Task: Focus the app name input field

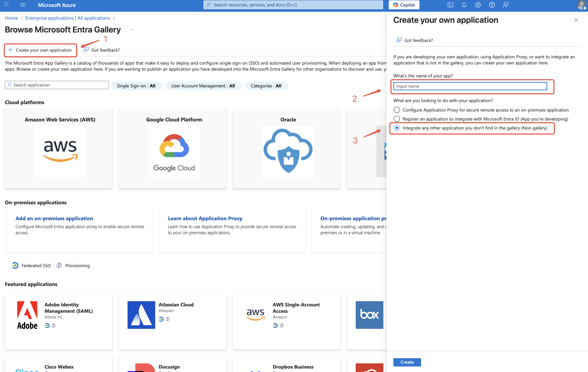Action: tap(470, 86)
